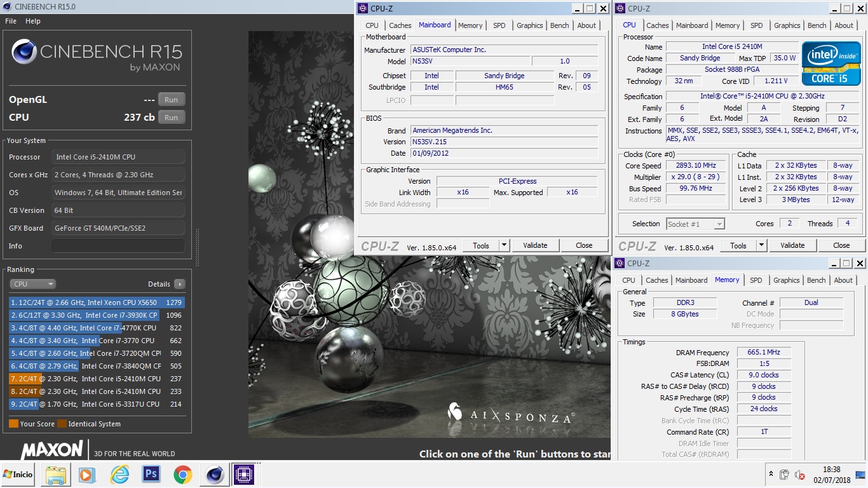Image resolution: width=868 pixels, height=488 pixels.
Task: Select ranking row Core i7-3770
Action: click(x=97, y=341)
